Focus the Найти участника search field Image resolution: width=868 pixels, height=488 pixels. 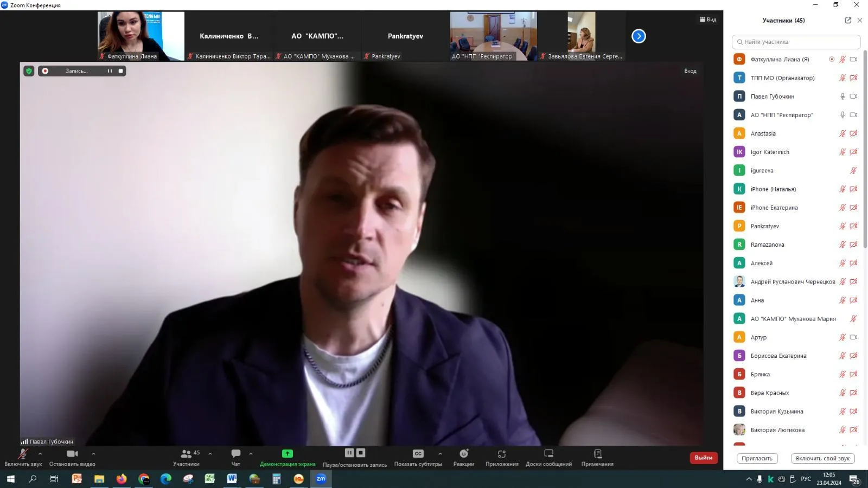pos(796,42)
